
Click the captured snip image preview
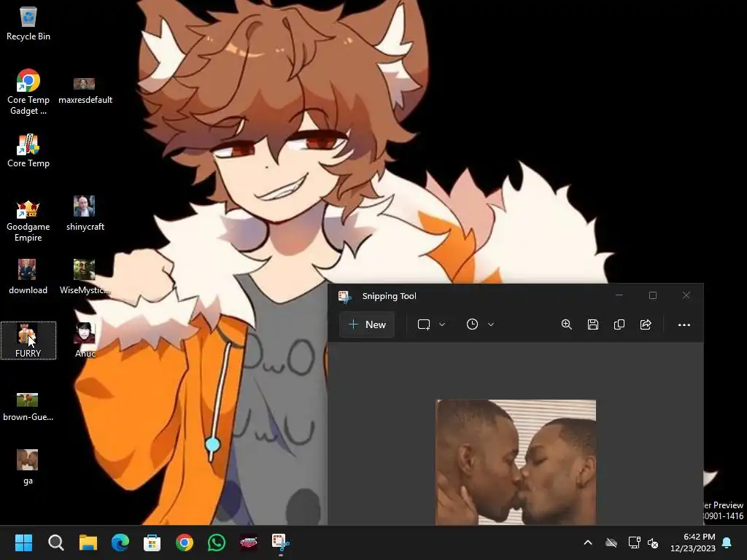tap(516, 462)
